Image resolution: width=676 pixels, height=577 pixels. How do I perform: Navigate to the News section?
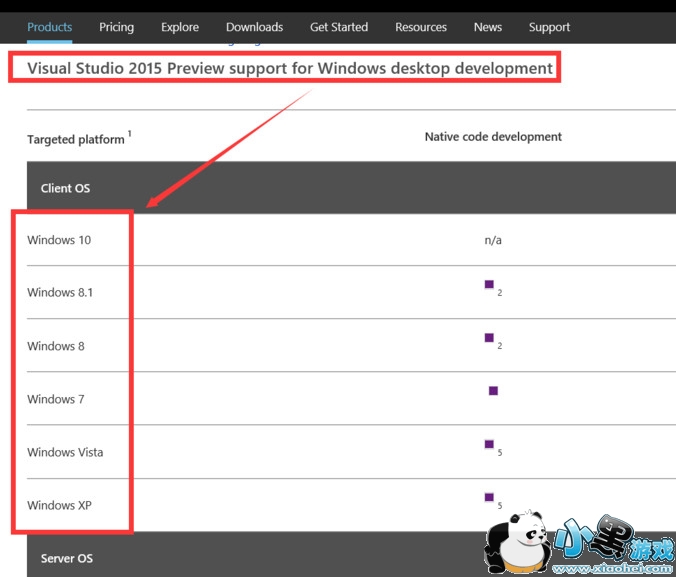(x=488, y=27)
